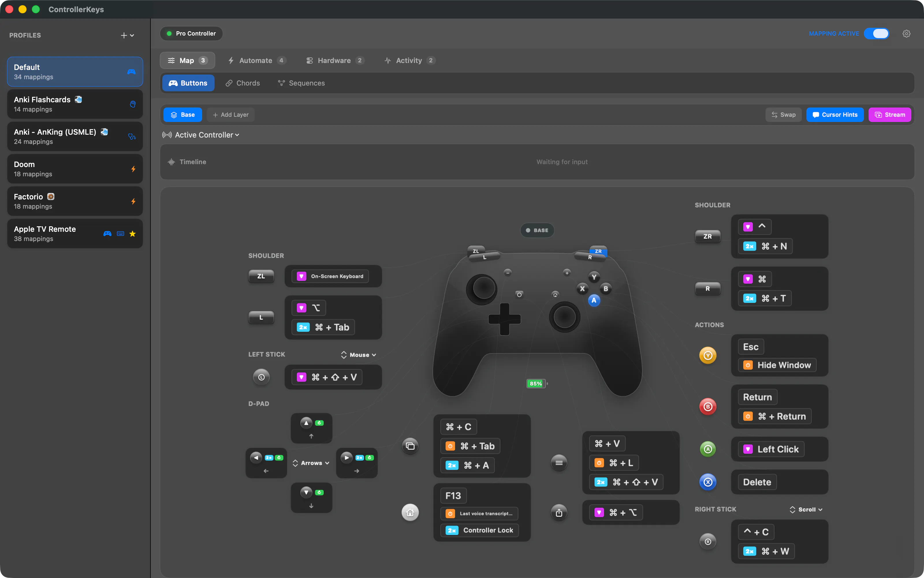Viewport: 924px width, 578px height.
Task: Click the share button icon beside ⌘+⌥
Action: pyautogui.click(x=559, y=513)
